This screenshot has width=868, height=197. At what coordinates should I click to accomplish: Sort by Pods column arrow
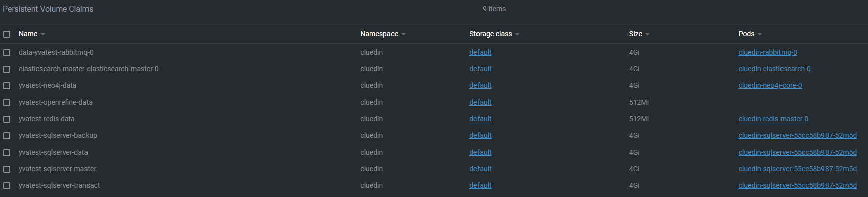point(760,34)
